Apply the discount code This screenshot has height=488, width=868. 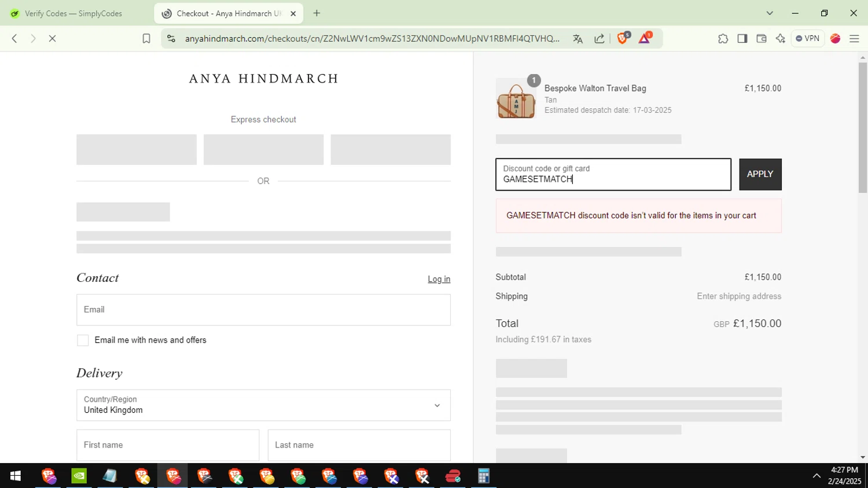[760, 174]
